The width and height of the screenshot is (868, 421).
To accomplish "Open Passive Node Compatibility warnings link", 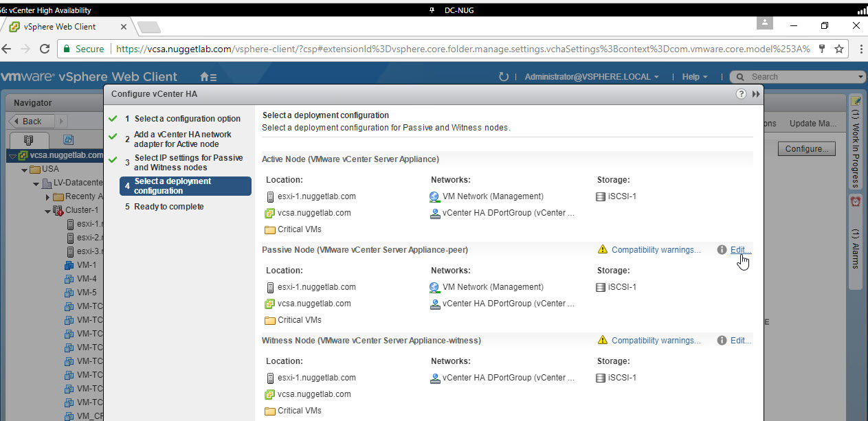I will pyautogui.click(x=656, y=250).
